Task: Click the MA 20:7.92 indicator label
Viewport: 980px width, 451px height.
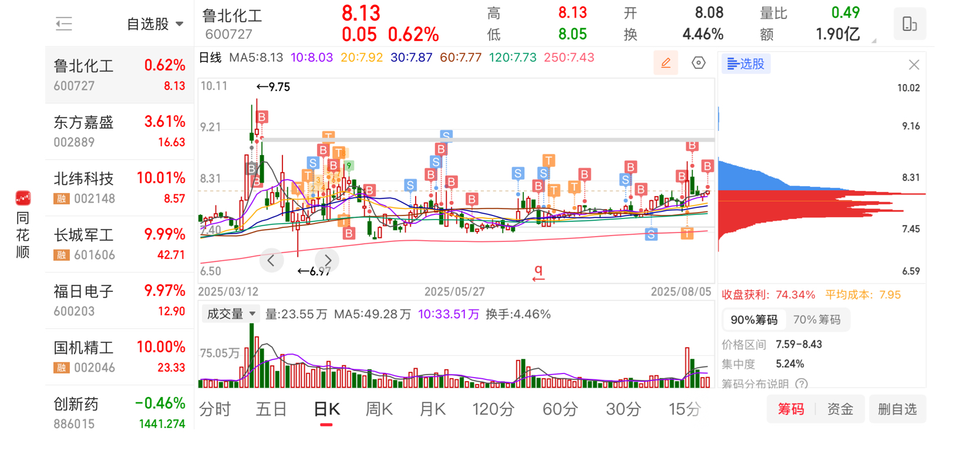Action: pos(362,58)
